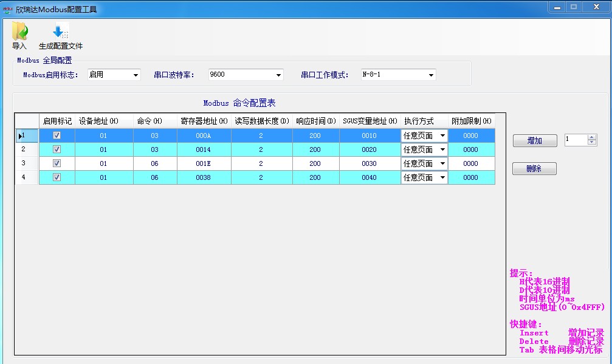Click the 生成配置文件 download icon

(x=60, y=31)
